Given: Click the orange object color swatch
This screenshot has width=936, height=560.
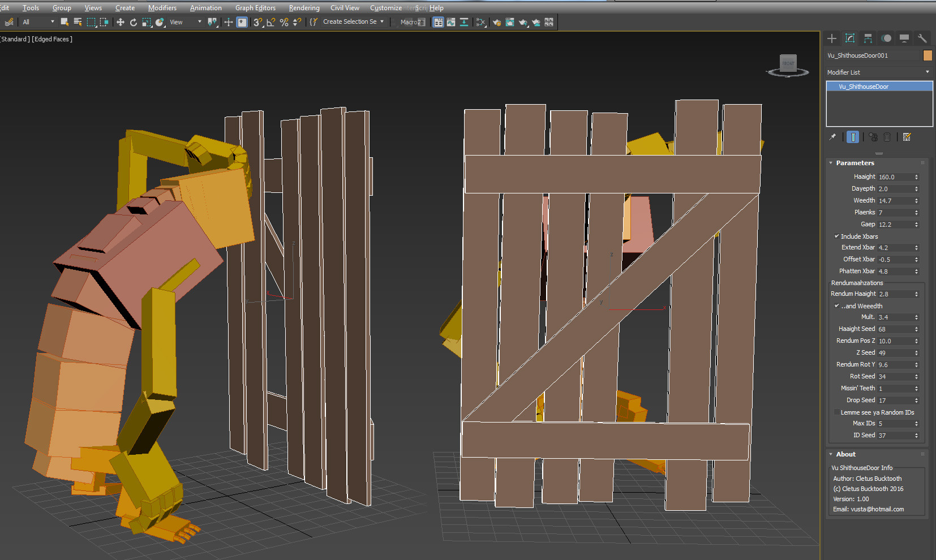Looking at the screenshot, I should pyautogui.click(x=928, y=55).
